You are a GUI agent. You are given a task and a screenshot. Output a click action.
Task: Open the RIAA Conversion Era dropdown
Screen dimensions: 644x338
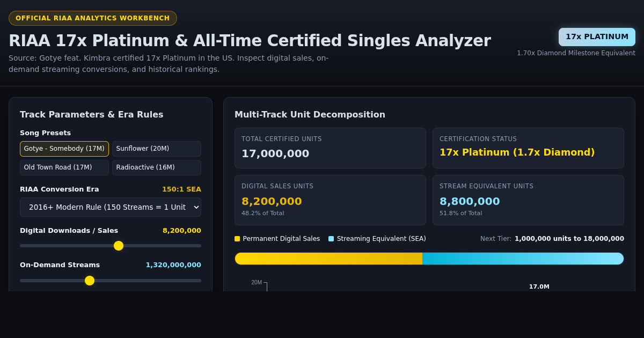coord(111,207)
